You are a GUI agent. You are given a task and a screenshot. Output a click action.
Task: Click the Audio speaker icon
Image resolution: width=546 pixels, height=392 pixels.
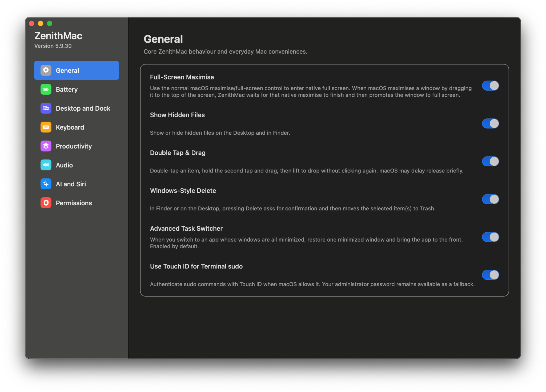(x=46, y=165)
